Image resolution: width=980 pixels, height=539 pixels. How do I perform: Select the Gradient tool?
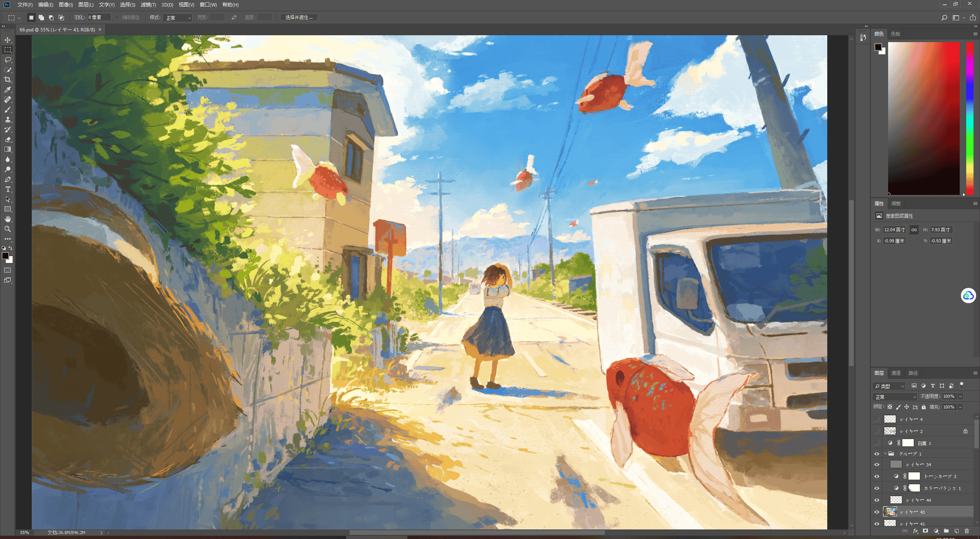[x=8, y=149]
